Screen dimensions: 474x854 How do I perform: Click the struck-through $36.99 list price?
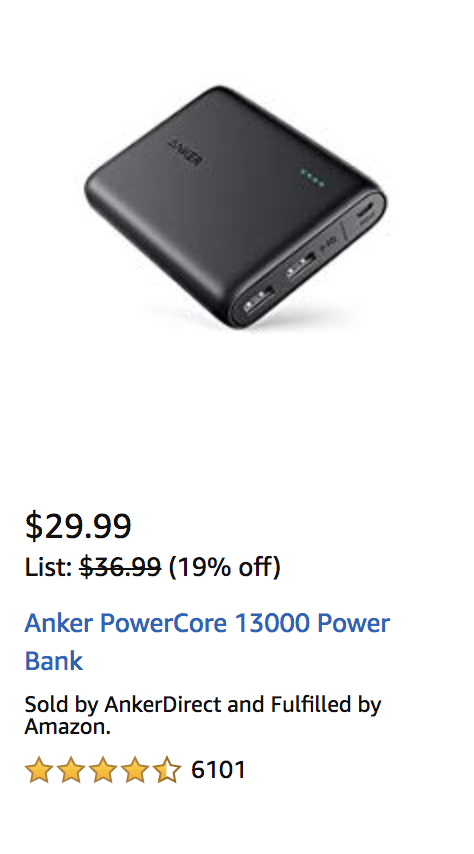pos(120,568)
